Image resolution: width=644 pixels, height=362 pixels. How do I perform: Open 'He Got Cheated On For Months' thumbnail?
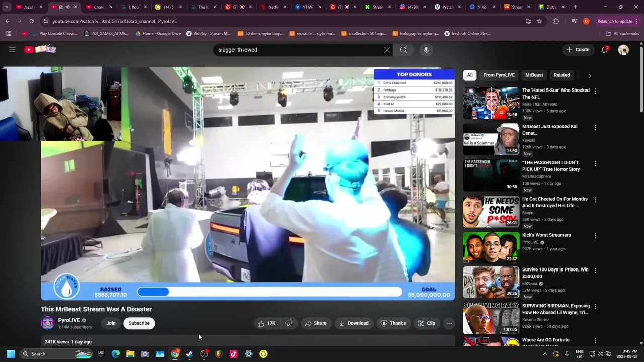491,212
